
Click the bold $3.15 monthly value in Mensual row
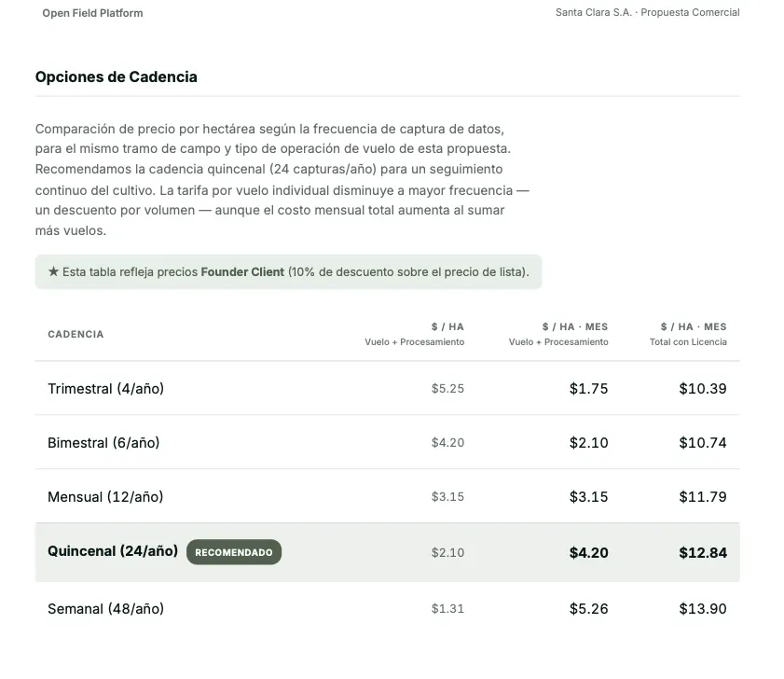(588, 496)
